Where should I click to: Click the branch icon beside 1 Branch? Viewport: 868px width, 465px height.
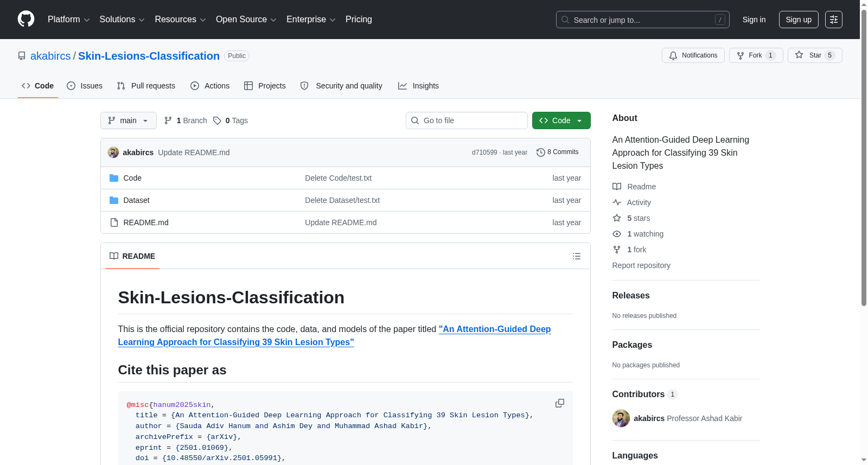(x=168, y=120)
